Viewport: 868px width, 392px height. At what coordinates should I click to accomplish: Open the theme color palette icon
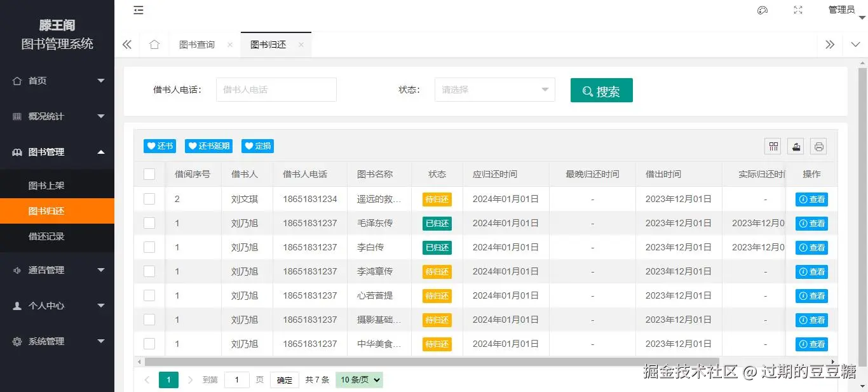[762, 10]
